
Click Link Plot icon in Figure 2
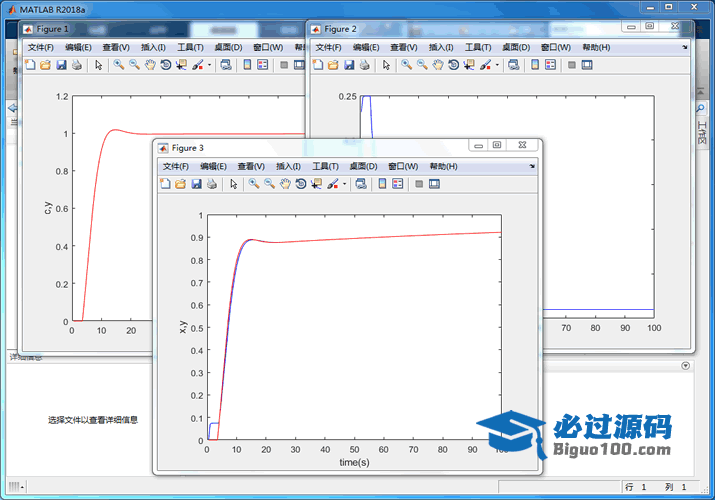513,65
